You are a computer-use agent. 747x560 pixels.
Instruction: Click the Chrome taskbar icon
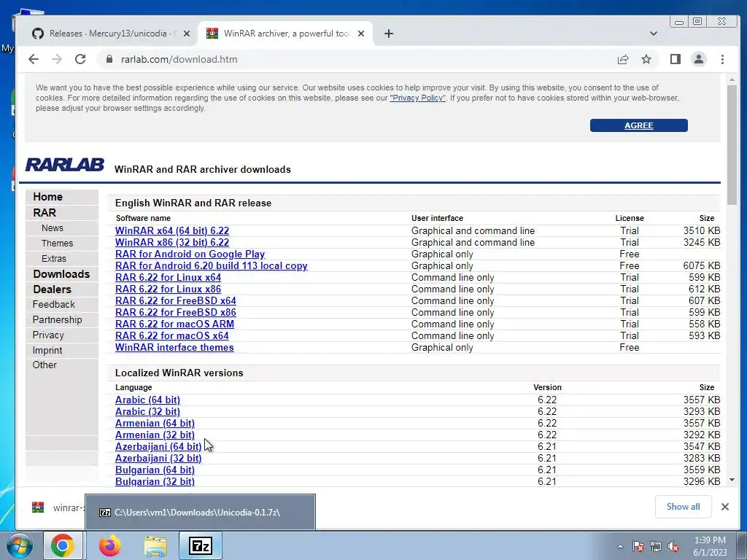[x=63, y=545]
